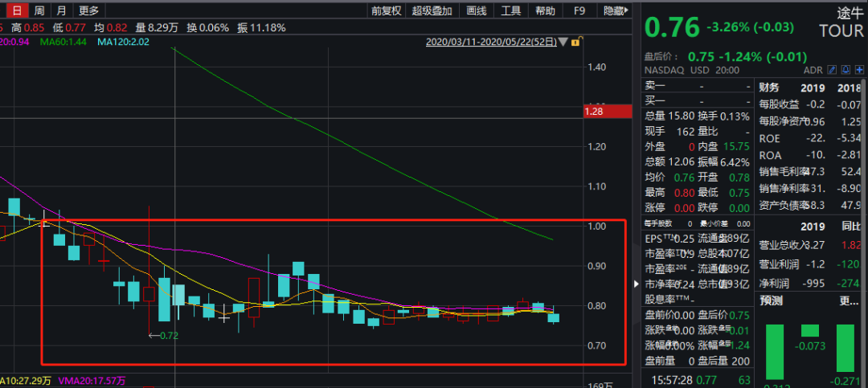Switch to 周 weekly chart tab

[x=39, y=10]
